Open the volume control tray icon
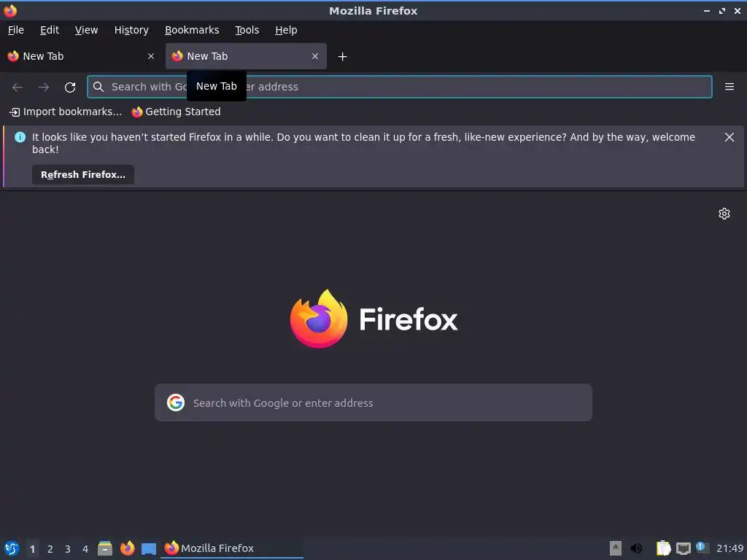This screenshot has height=560, width=747. pyautogui.click(x=636, y=548)
